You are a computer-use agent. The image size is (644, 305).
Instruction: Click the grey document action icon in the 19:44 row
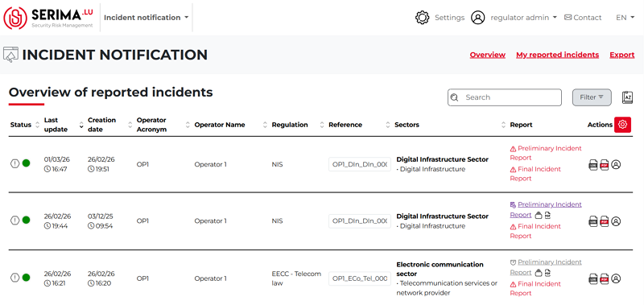[593, 221]
